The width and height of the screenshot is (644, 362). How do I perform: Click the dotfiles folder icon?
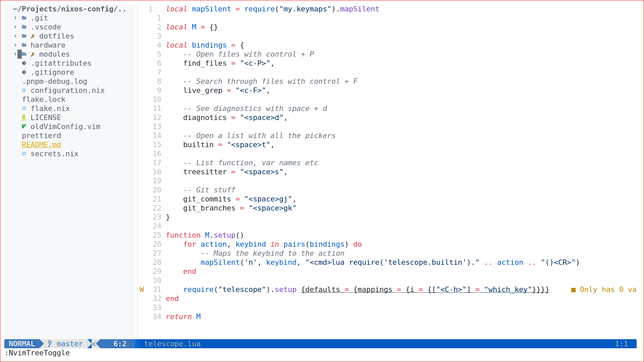(24, 36)
